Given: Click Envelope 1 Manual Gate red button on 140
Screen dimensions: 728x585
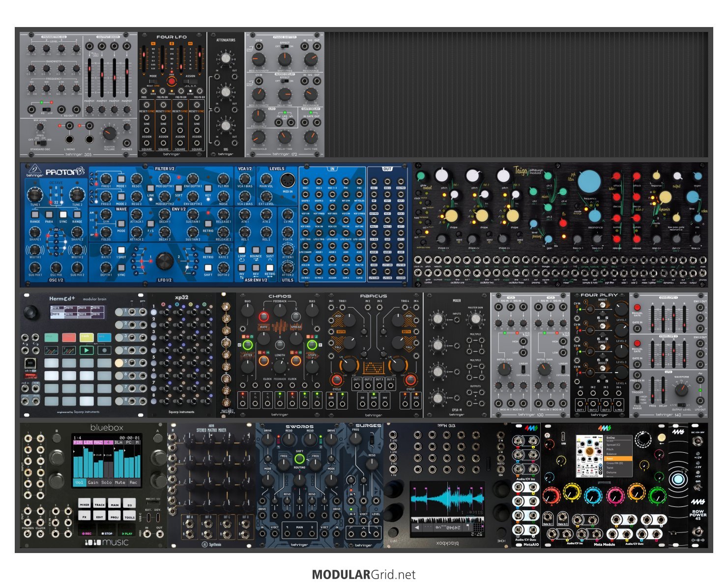Looking at the screenshot, I should click(x=637, y=308).
